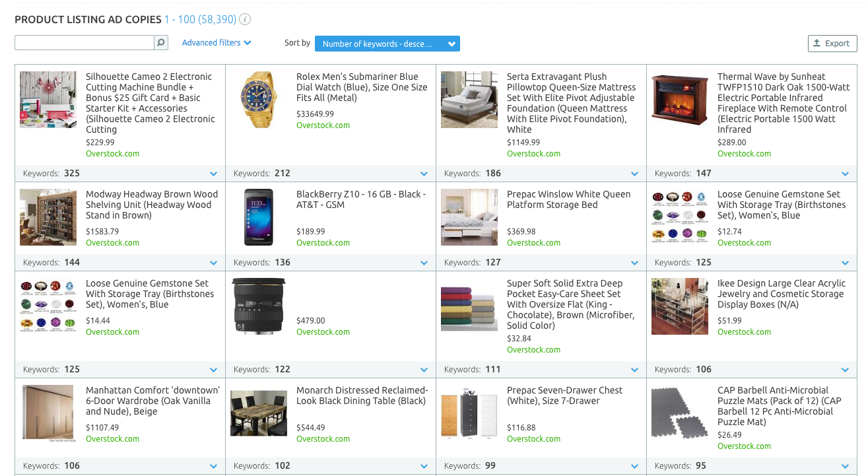Open the Advanced filters dropdown
This screenshot has height=476, width=868.
click(x=217, y=43)
